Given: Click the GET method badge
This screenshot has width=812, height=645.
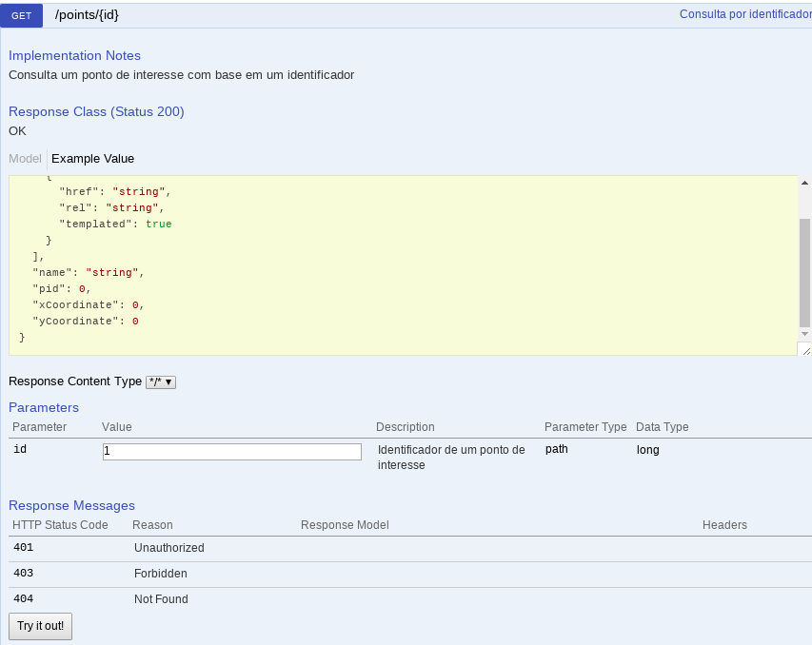Looking at the screenshot, I should coord(21,15).
